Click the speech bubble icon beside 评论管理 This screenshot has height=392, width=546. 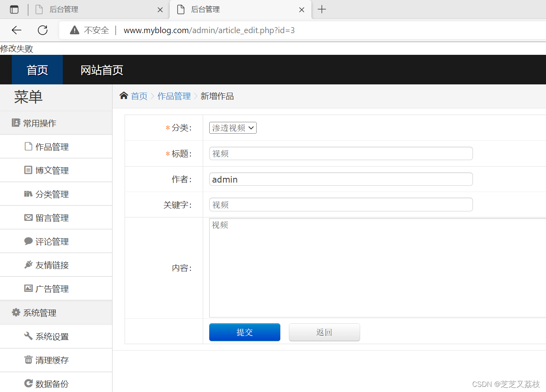[28, 241]
